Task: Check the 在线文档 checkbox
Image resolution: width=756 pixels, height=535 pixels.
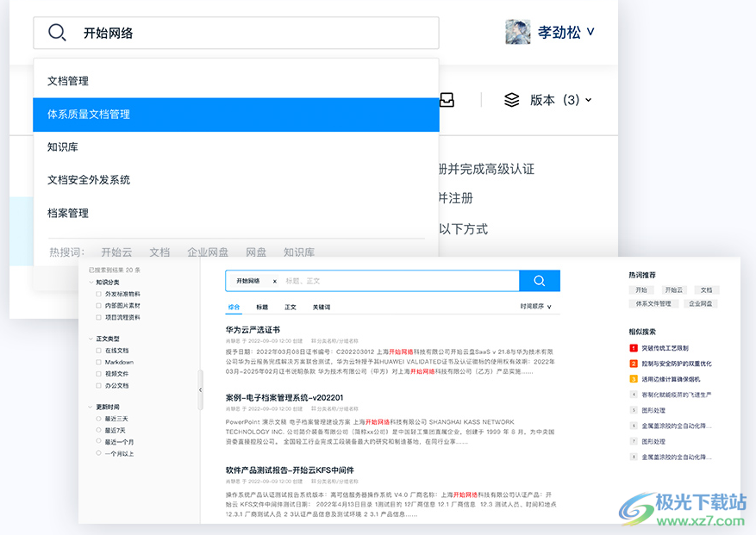Action: (98, 351)
